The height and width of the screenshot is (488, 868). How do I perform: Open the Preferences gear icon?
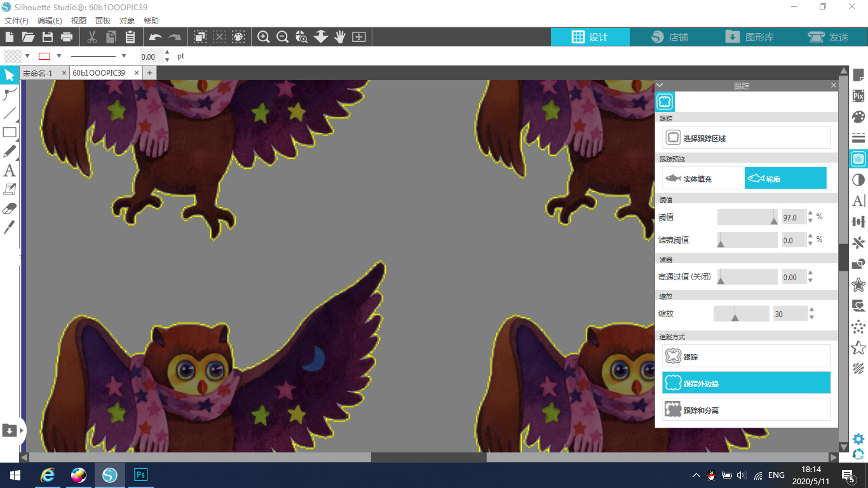(858, 439)
